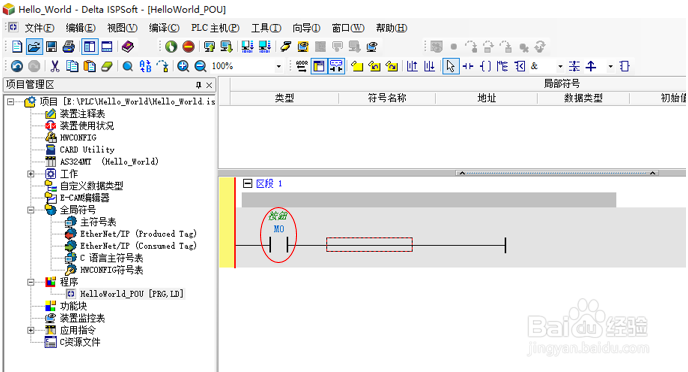The width and height of the screenshot is (688, 372).
Task: Click the red dashed instruction box on rung
Action: coord(369,244)
